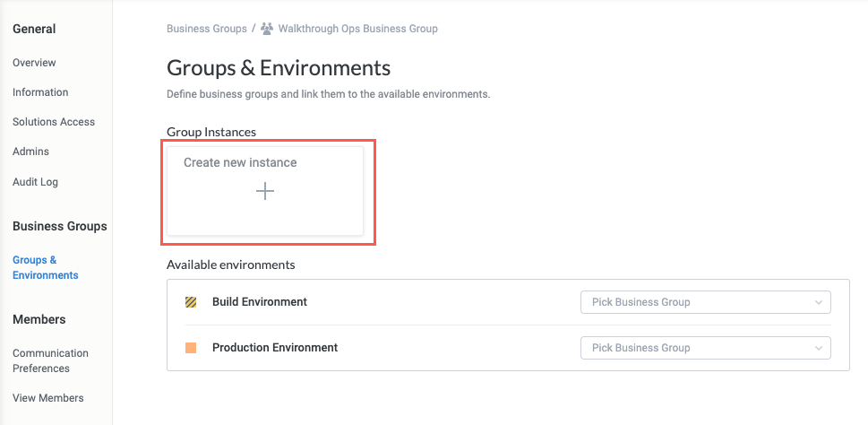Click the 'Define business groups' description text
868x425 pixels.
click(328, 94)
